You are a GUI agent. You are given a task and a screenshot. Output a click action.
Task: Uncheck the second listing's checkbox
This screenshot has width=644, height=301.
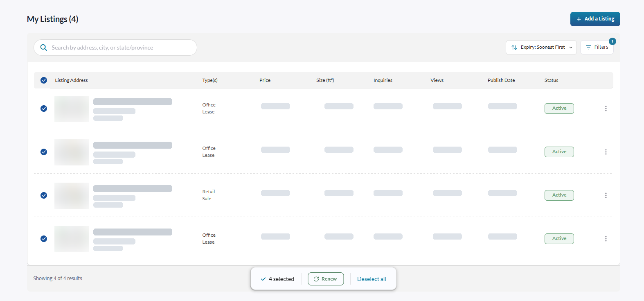click(x=44, y=152)
